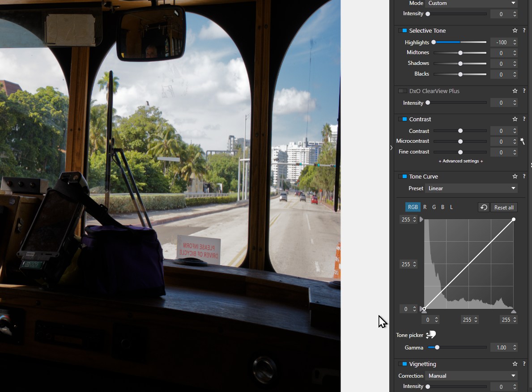Image resolution: width=532 pixels, height=392 pixels.
Task: Select the RGB channel button
Action: point(413,207)
